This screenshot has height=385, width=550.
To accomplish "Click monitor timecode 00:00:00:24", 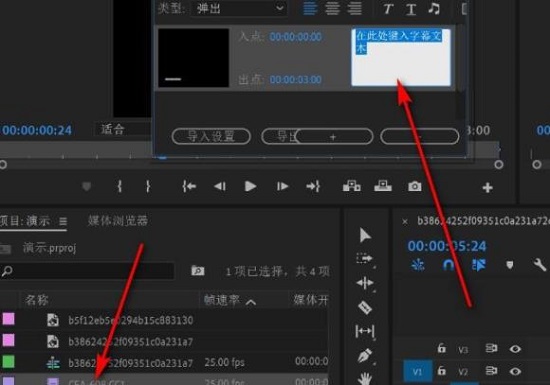I will pos(36,130).
